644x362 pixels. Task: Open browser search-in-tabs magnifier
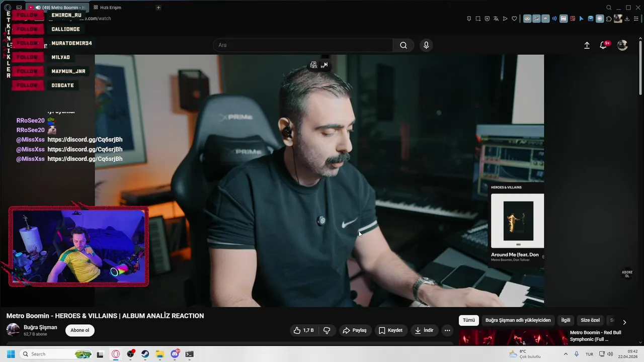[x=609, y=8]
